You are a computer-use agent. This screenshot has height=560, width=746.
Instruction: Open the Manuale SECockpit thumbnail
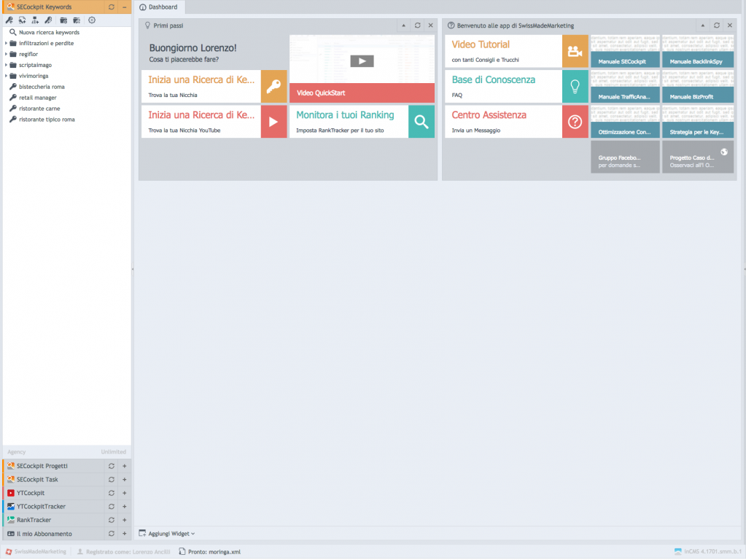click(625, 51)
